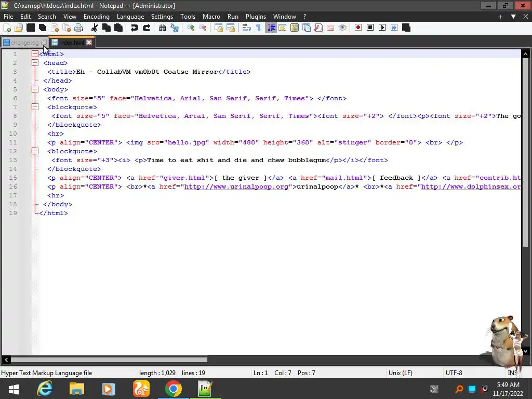
Task: Collapse the <head> fold on line 2
Action: pyautogui.click(x=35, y=63)
